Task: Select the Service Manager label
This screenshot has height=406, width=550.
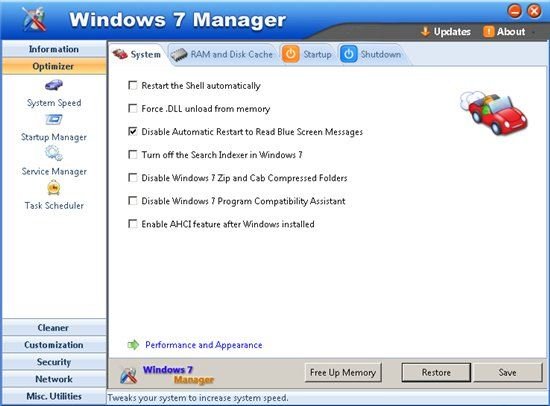Action: (x=54, y=171)
